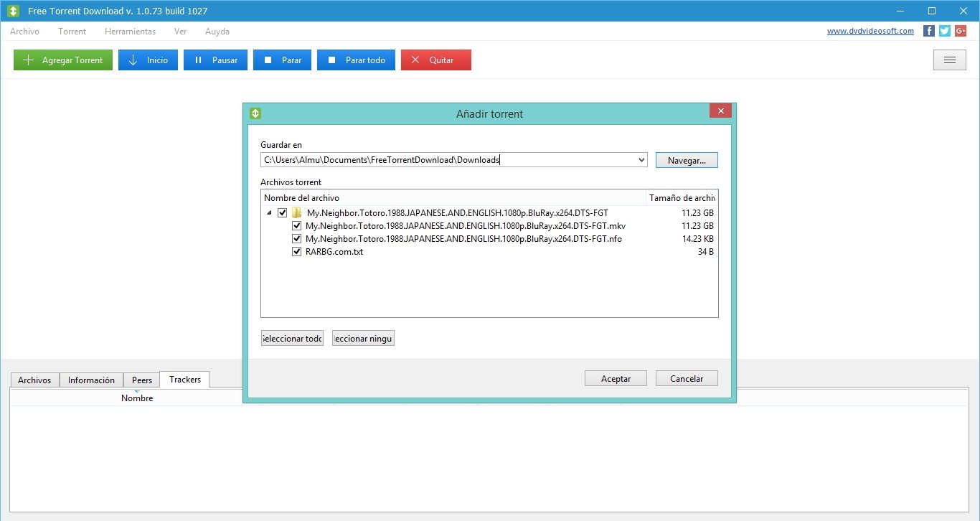Confirm with the Aceptar button
980x521 pixels.
click(616, 378)
